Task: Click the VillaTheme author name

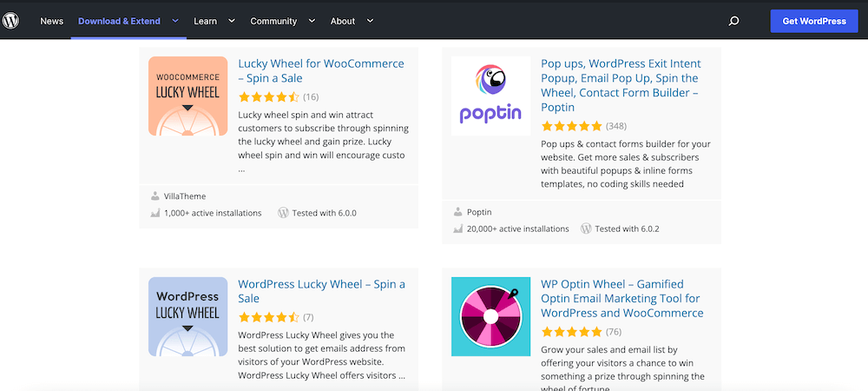Action: [185, 196]
